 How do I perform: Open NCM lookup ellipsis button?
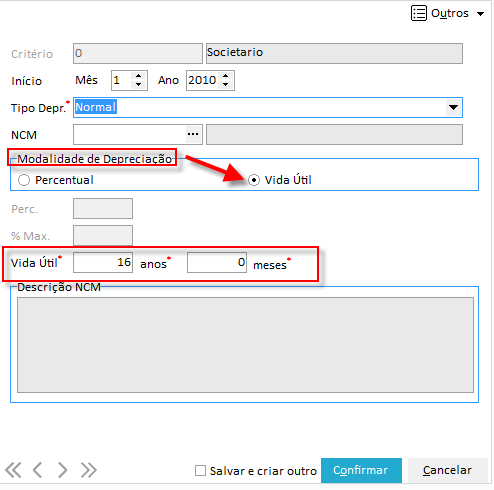point(193,134)
